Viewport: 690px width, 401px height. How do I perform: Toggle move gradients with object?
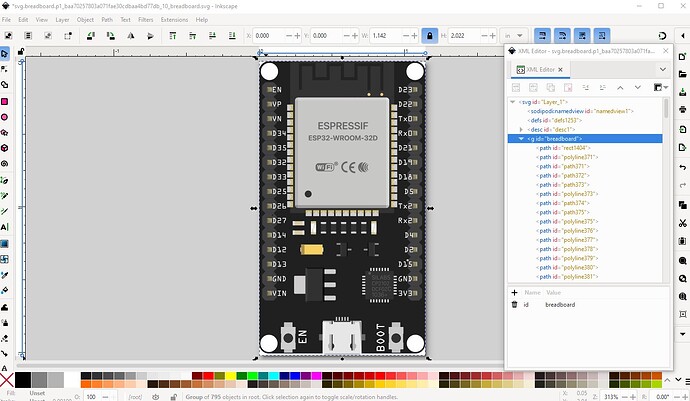(582, 36)
